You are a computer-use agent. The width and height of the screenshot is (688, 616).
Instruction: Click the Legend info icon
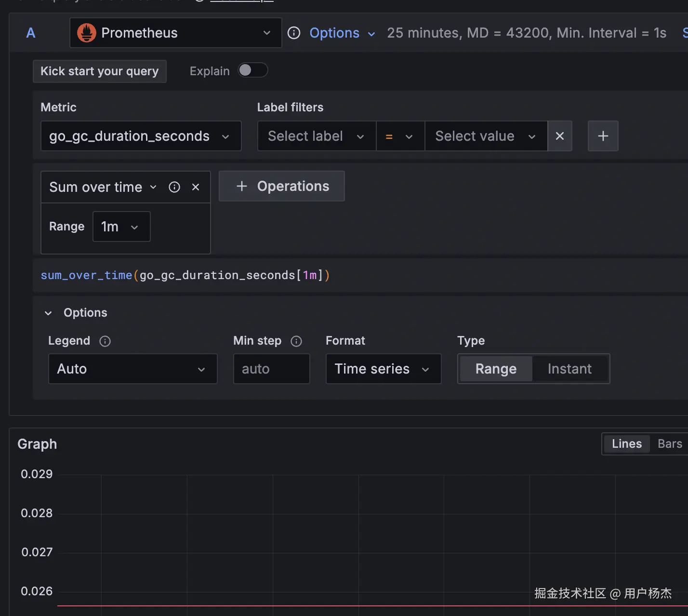(x=105, y=341)
